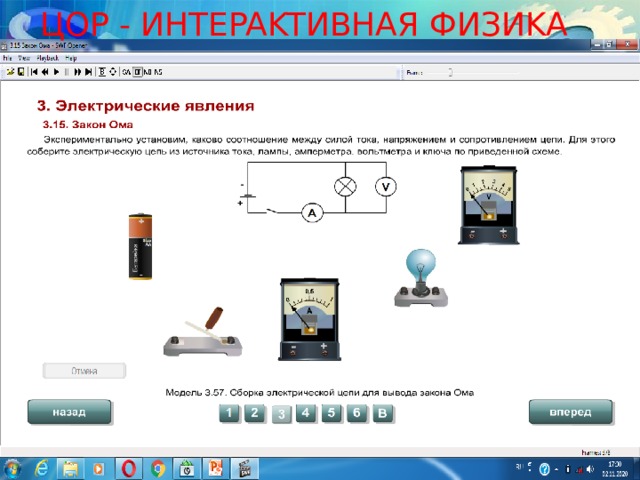Click the Отмена button
Screen dimensions: 640x480
click(x=84, y=371)
